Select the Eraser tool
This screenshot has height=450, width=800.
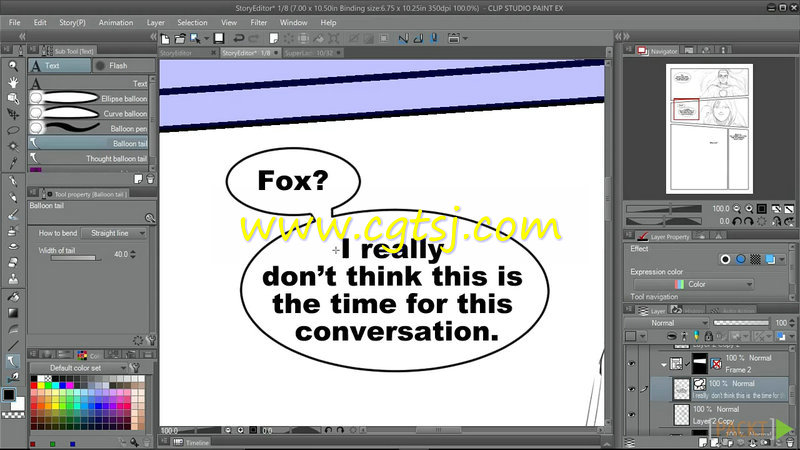tap(13, 263)
